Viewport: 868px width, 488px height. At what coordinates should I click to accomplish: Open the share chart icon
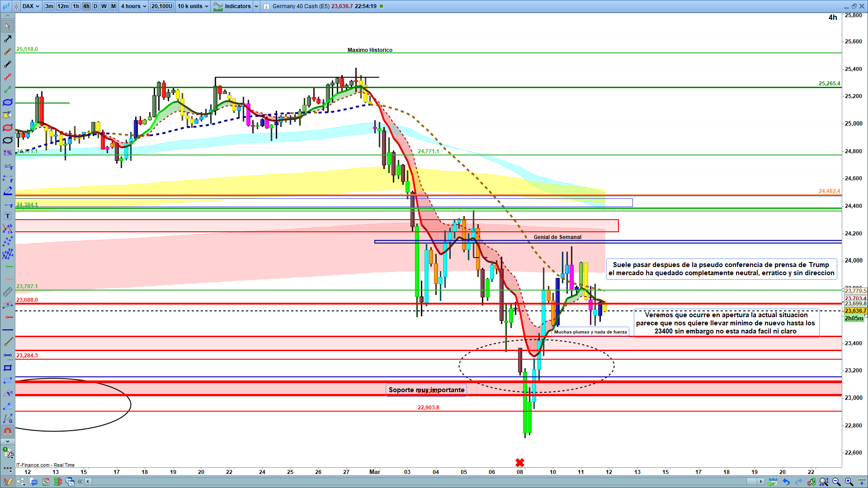coord(21,482)
